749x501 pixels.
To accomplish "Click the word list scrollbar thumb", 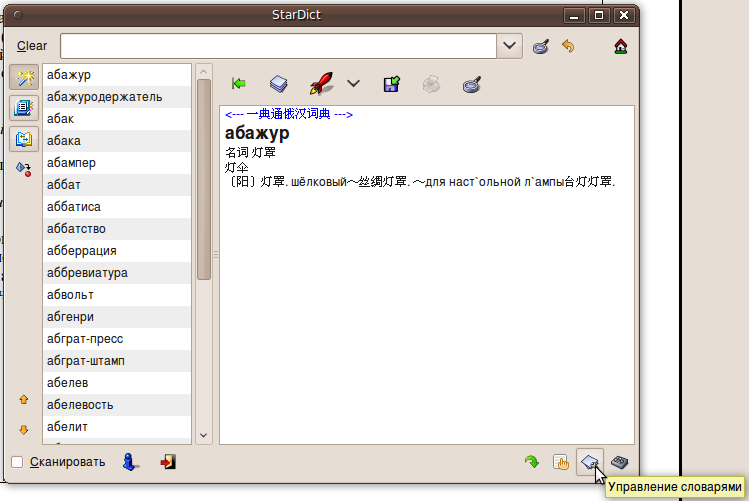I will pyautogui.click(x=203, y=180).
